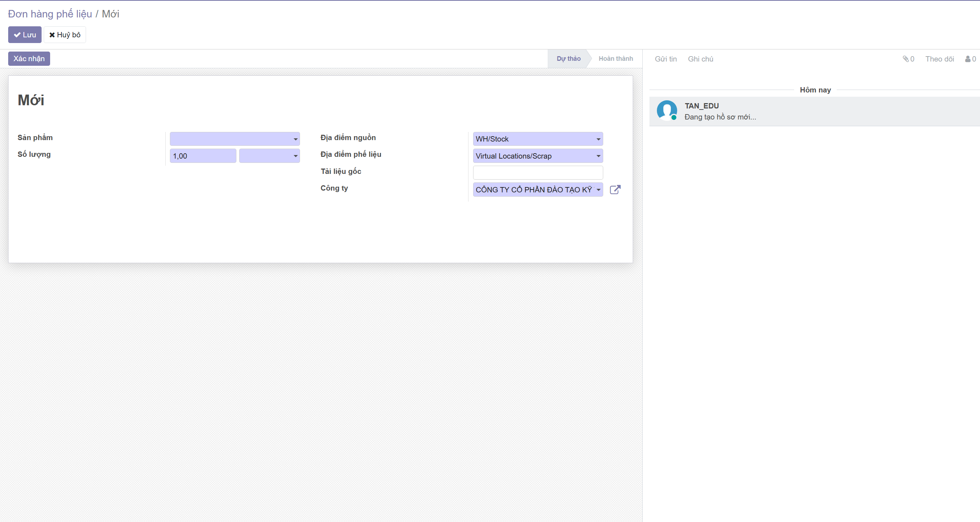
Task: Click the TAN_EDU user avatar
Action: click(666, 110)
